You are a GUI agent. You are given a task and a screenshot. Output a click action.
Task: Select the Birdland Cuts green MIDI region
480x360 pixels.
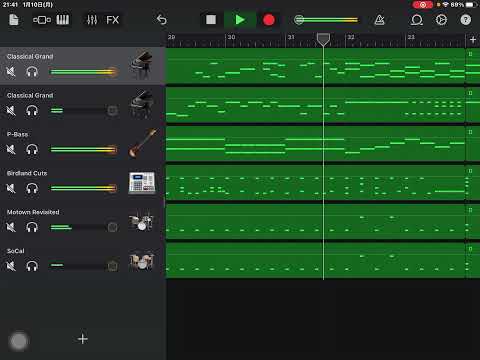point(315,182)
